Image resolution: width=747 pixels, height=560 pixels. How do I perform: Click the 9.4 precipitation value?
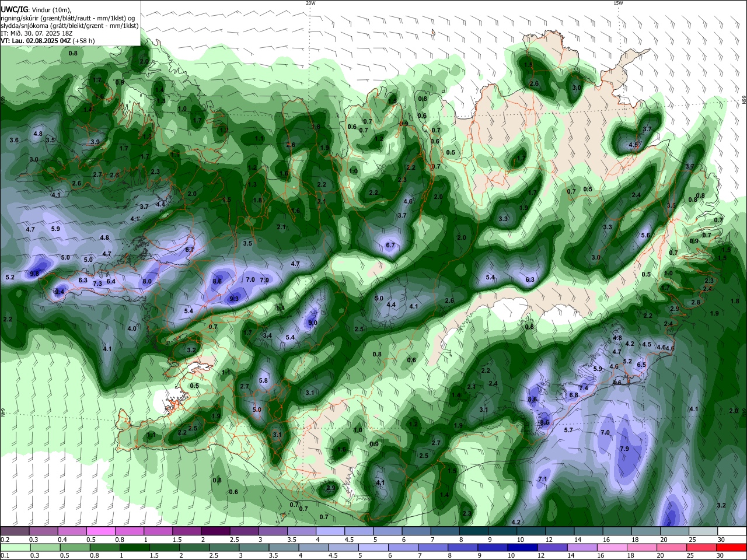point(60,292)
